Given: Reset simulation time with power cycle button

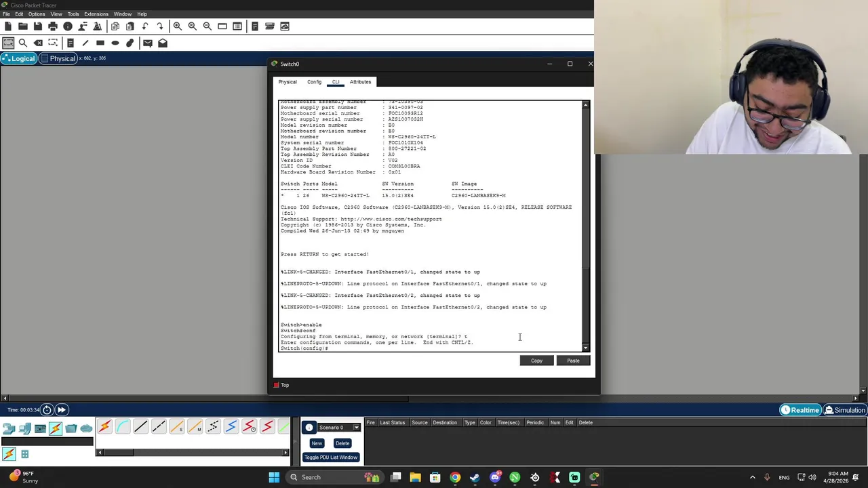Looking at the screenshot, I should click(47, 410).
